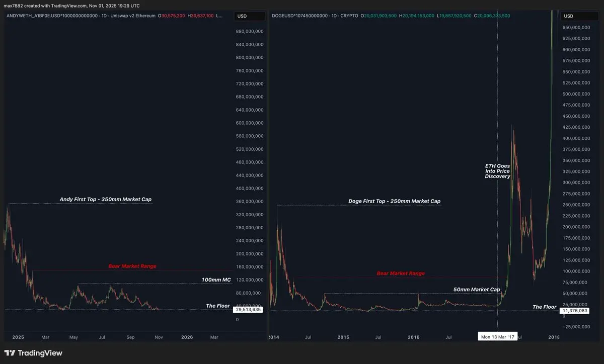Click the Doge chart close value C20,096,373,500
604x364 pixels.
click(492, 16)
